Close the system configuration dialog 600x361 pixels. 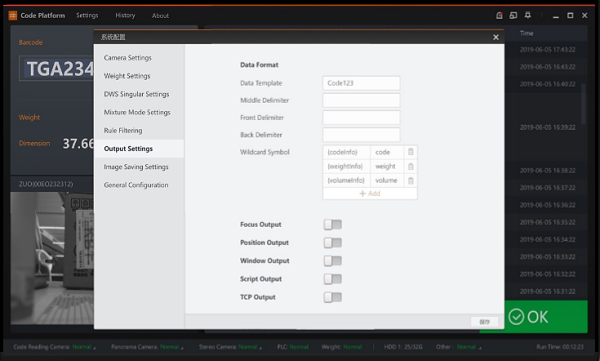click(496, 37)
